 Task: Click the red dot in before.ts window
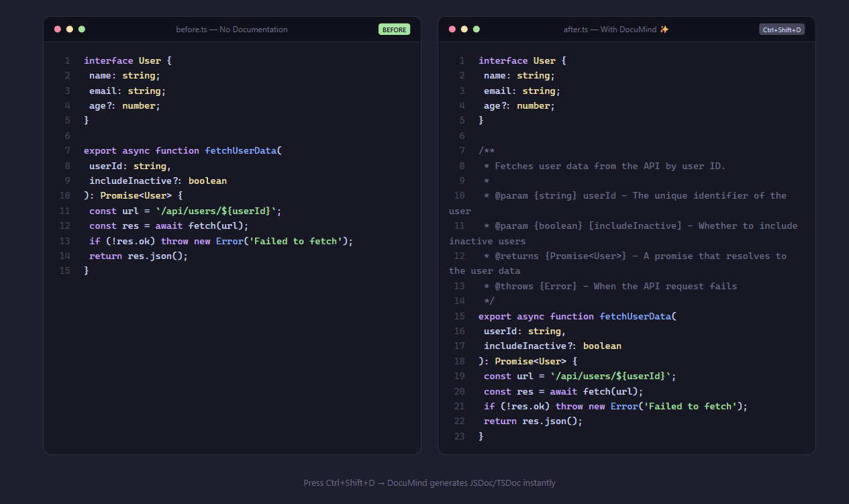point(58,29)
